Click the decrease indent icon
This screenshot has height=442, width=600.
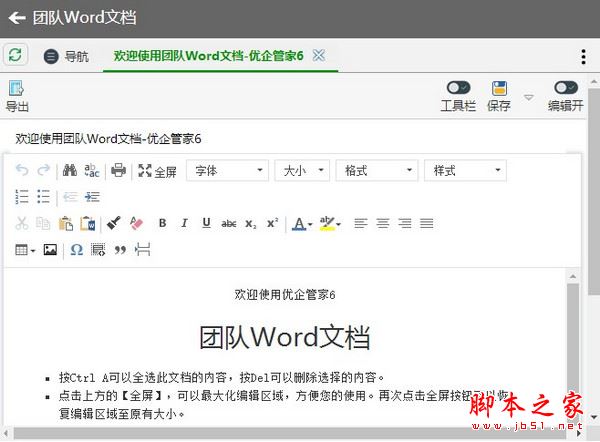70,197
